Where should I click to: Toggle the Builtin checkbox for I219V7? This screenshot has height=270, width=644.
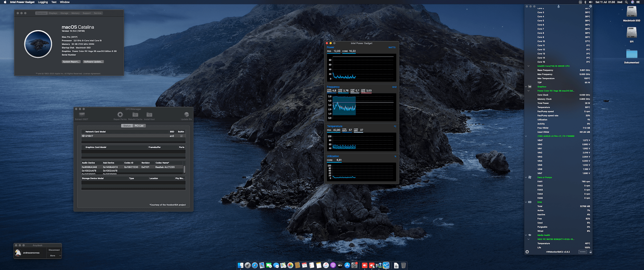point(181,136)
